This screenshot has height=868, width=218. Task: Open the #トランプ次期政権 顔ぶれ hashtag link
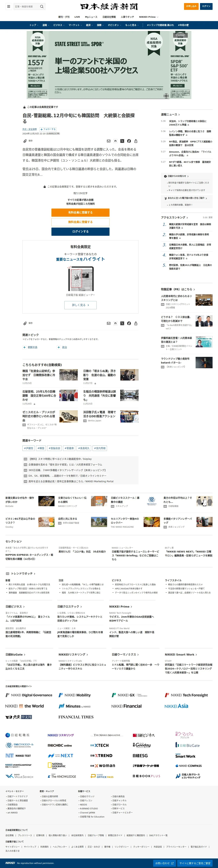point(160,25)
